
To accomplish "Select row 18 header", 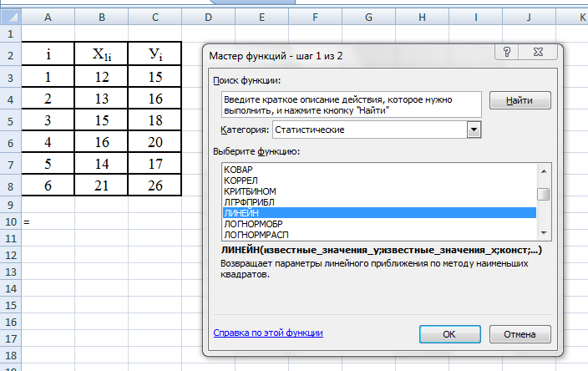I will click(x=11, y=355).
